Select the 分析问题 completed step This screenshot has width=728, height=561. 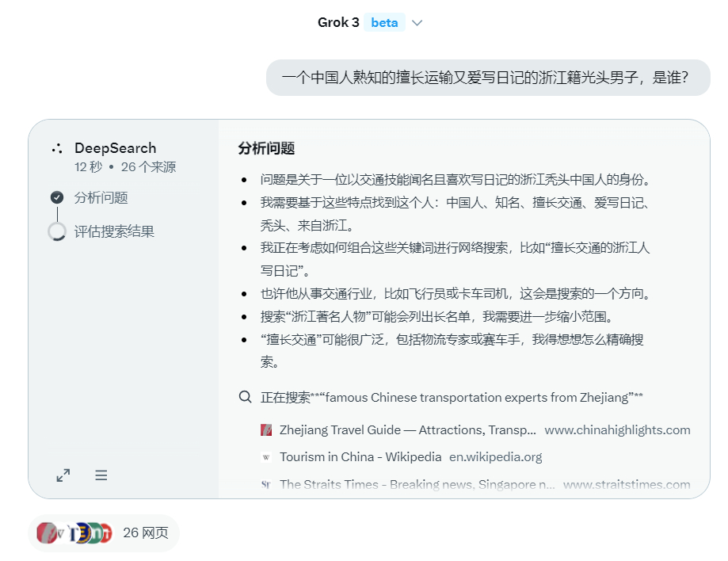(101, 198)
